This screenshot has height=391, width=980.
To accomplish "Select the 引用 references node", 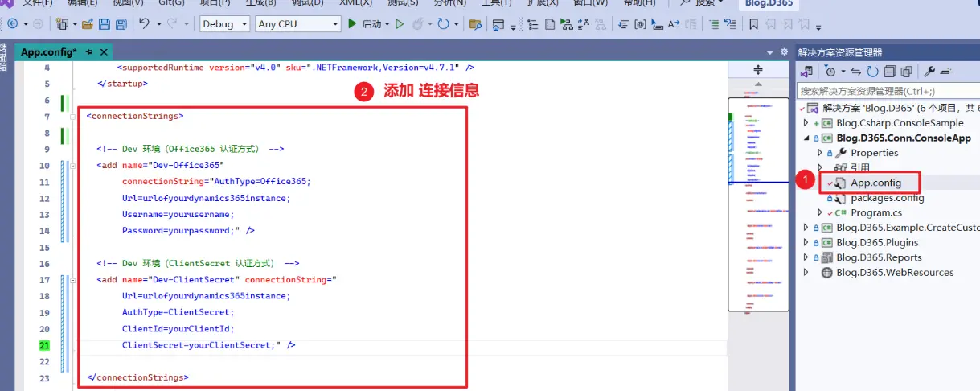I will (860, 167).
